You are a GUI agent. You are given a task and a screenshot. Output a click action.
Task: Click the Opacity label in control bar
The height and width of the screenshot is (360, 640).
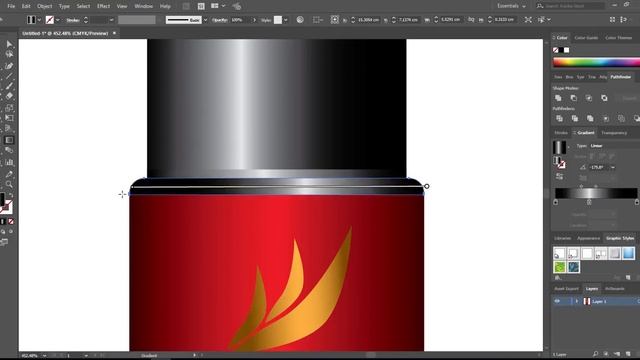[220, 20]
